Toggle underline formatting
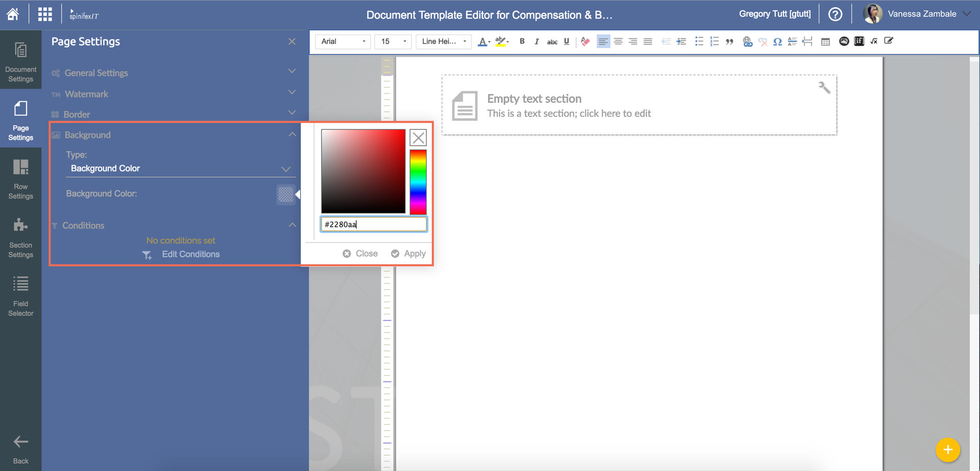 tap(567, 41)
